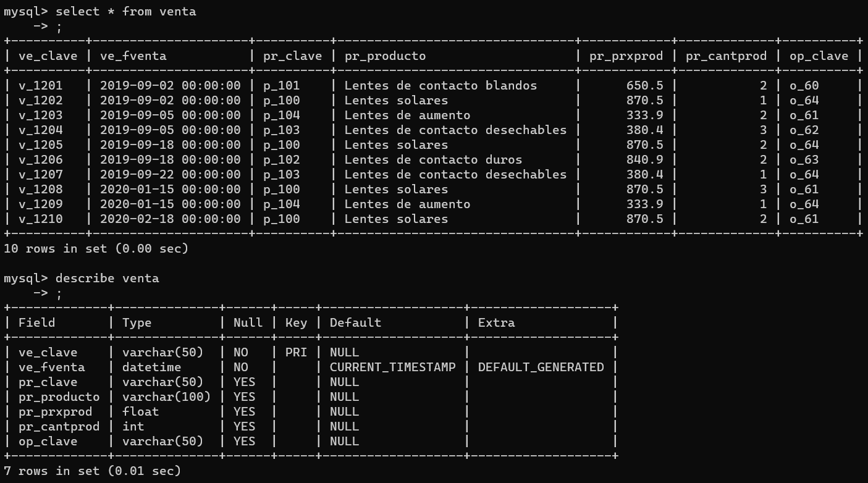Click the op_clave column header in query results
The width and height of the screenshot is (868, 483).
pyautogui.click(x=819, y=56)
